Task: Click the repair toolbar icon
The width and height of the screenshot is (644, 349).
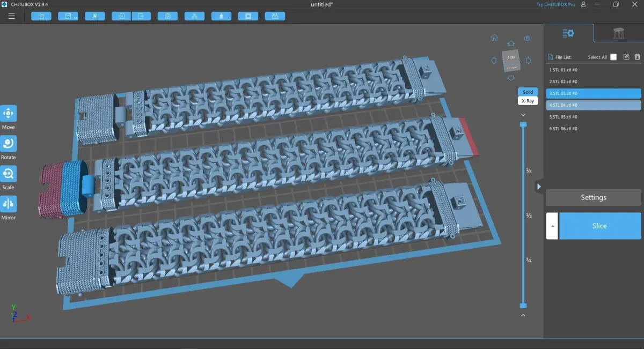Action: click(x=275, y=16)
